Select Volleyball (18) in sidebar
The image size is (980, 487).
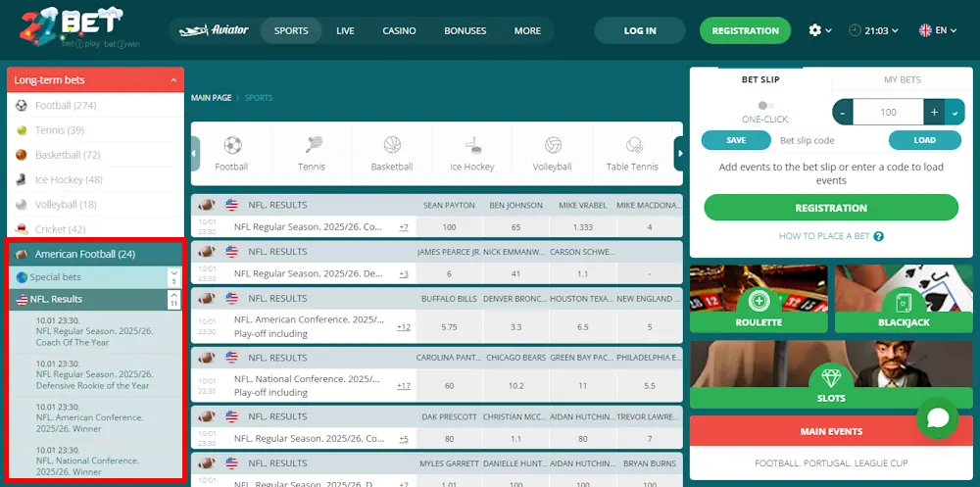pos(96,205)
